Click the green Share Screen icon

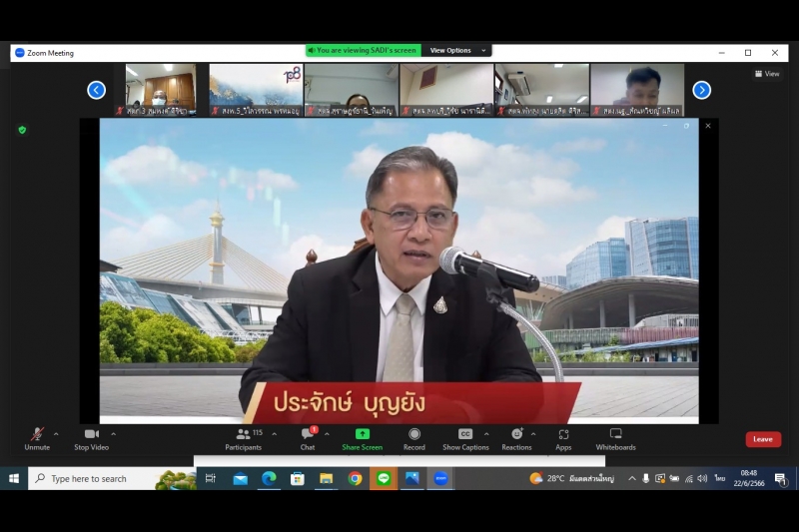362,434
